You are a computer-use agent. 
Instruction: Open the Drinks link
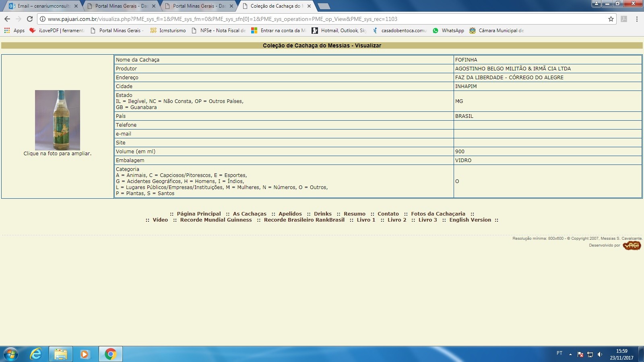323,214
